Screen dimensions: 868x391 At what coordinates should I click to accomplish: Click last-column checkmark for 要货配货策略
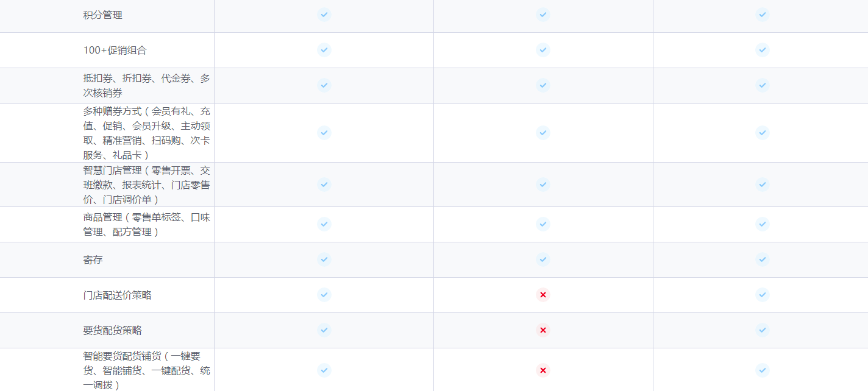click(x=763, y=330)
